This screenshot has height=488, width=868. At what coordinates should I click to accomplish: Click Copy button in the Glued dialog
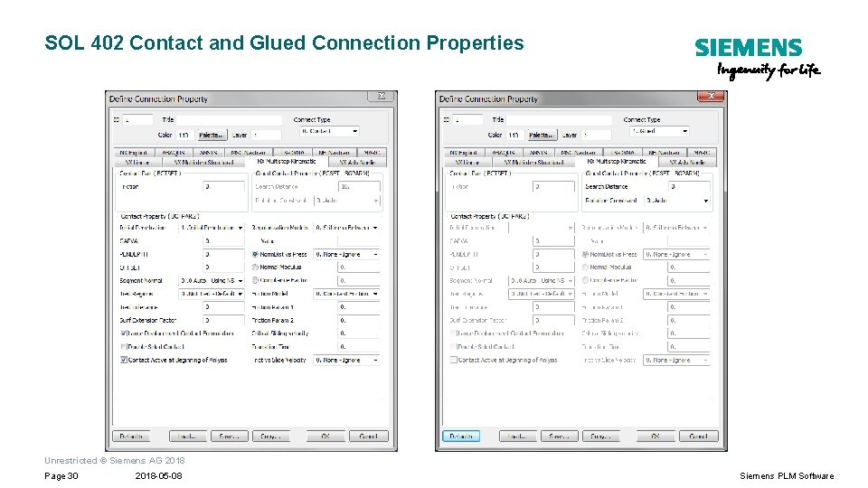[600, 436]
